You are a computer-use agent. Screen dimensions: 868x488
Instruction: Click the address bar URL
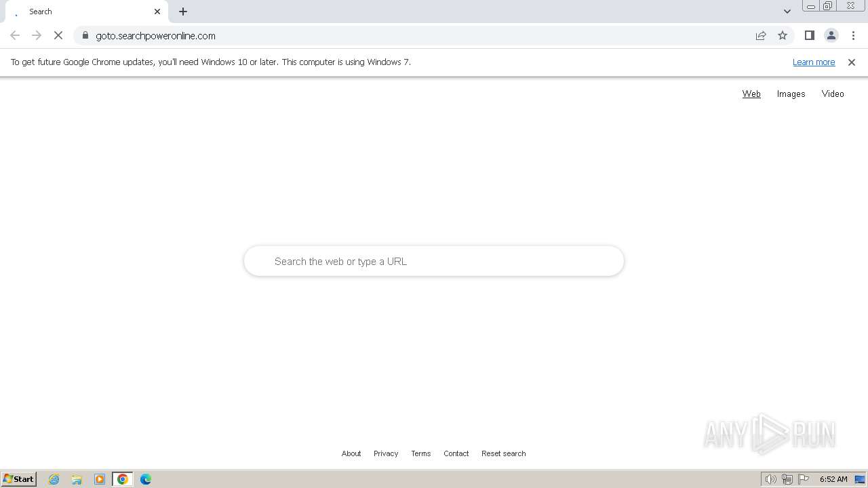pos(155,35)
